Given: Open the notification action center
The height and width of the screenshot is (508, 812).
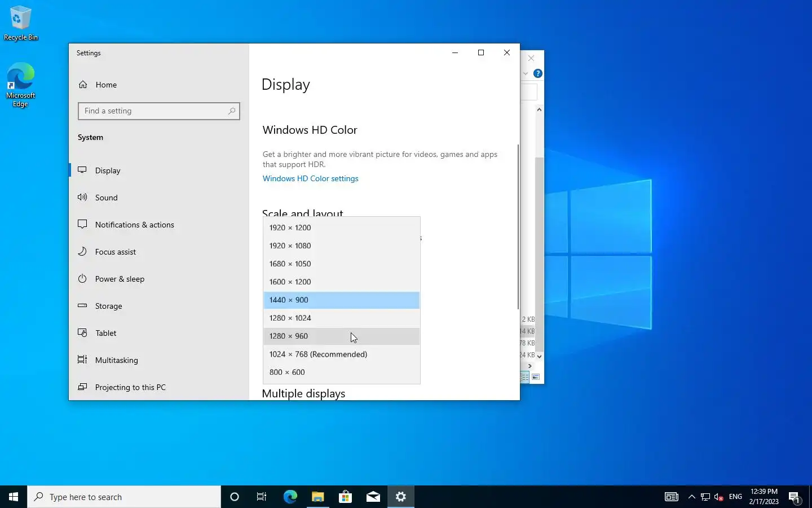Looking at the screenshot, I should click(795, 497).
